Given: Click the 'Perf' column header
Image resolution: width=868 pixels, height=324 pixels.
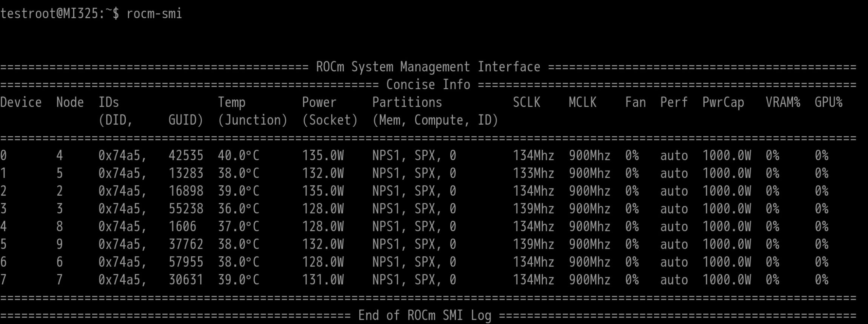Looking at the screenshot, I should [x=674, y=102].
